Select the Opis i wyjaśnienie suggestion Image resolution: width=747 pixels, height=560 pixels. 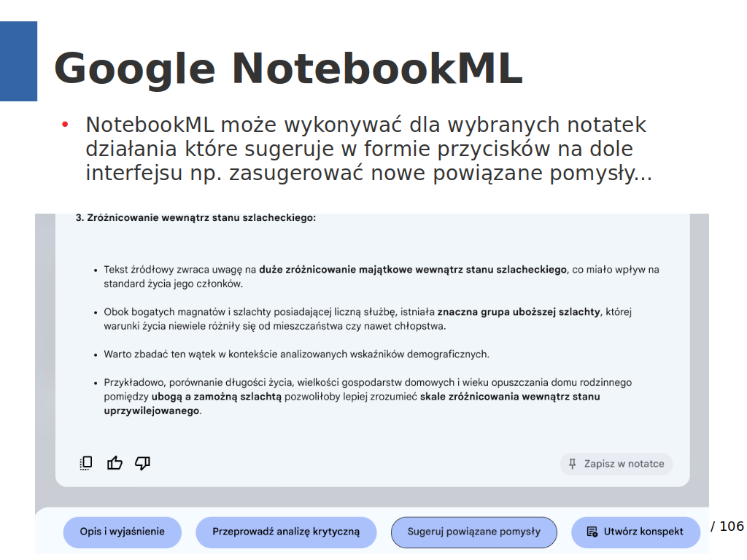[123, 532]
